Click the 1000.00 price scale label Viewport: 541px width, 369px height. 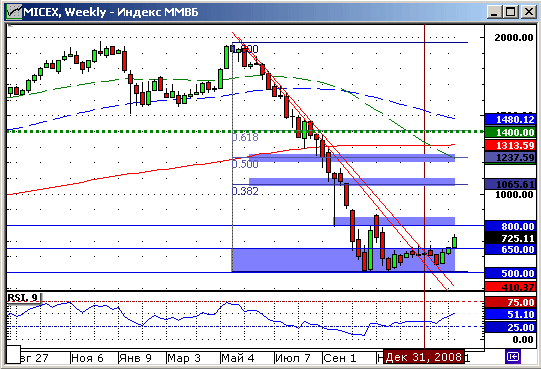coord(514,195)
